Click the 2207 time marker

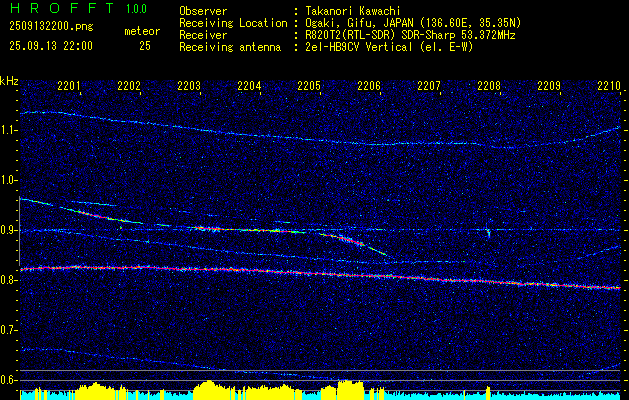pos(429,85)
